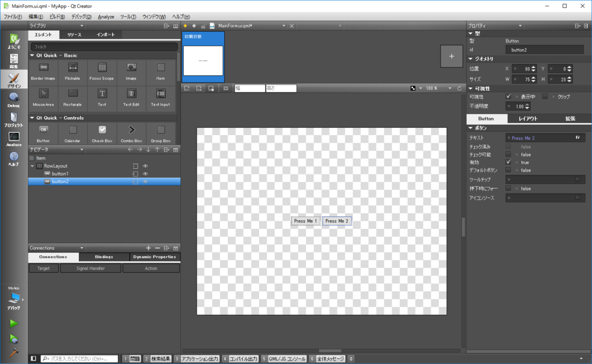
Task: Open the Bindings tab
Action: tap(104, 257)
